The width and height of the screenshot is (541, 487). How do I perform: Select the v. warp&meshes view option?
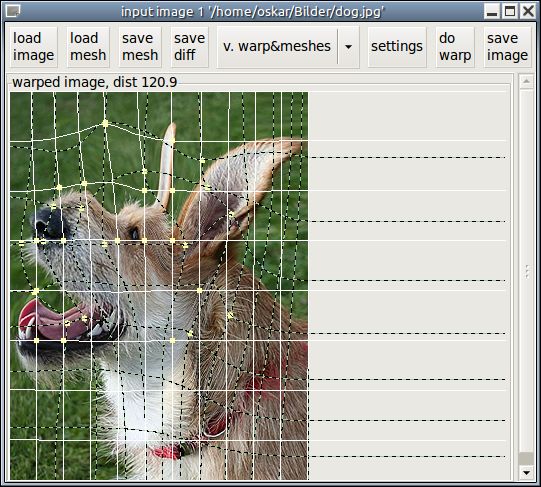pyautogui.click(x=277, y=47)
